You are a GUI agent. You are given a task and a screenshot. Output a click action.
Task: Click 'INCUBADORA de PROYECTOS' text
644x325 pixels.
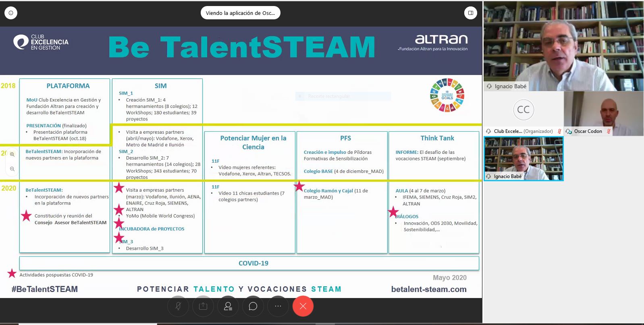pos(152,229)
